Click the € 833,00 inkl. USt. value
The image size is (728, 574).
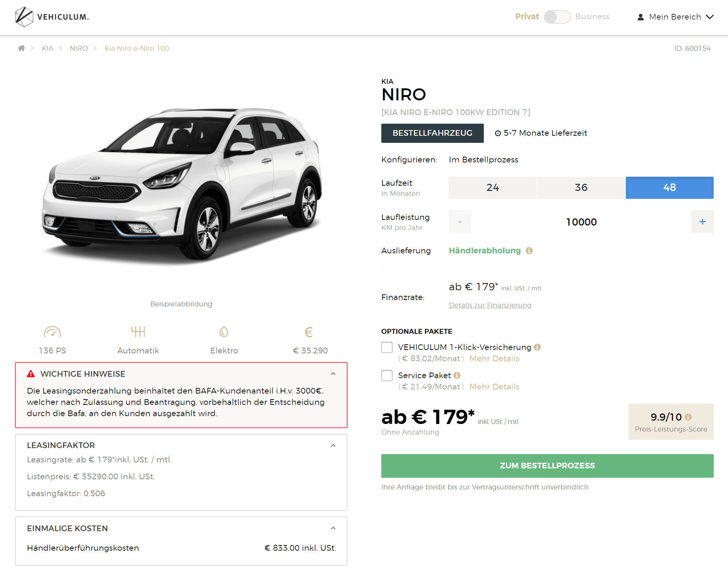(x=300, y=548)
